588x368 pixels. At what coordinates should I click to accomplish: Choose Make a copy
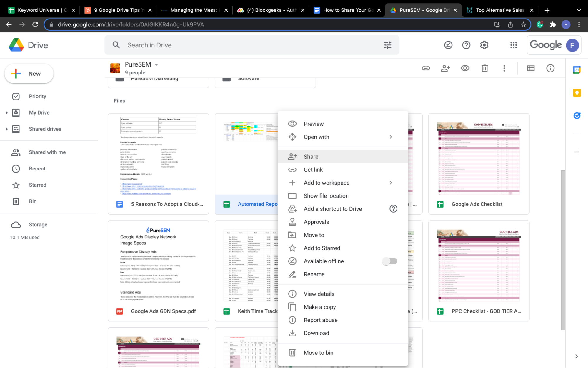[343, 307]
